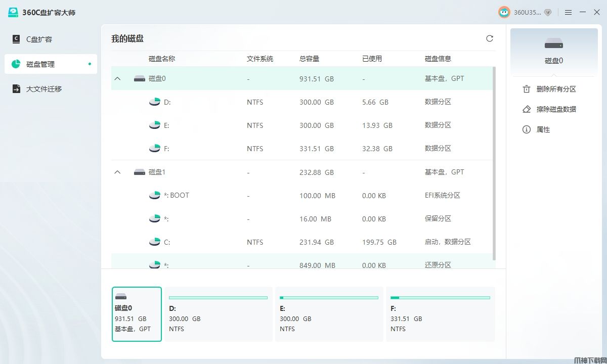The image size is (607, 364).
Task: Click the eraser icon for 擦除磁盘数据
Action: pos(527,109)
